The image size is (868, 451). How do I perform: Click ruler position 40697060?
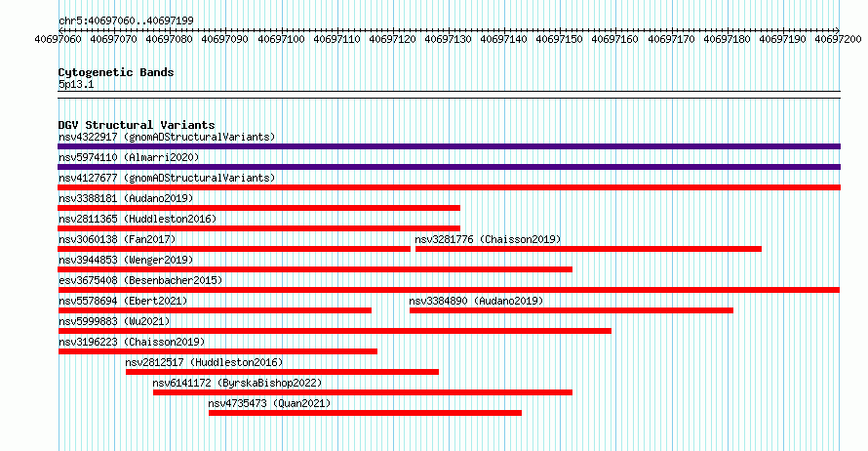(x=58, y=39)
